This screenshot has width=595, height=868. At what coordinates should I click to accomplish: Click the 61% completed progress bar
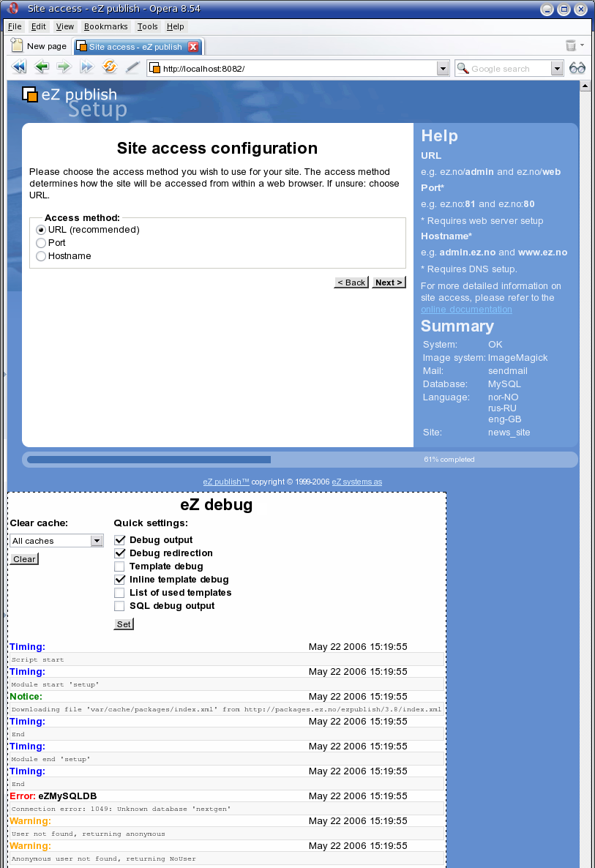[300, 460]
